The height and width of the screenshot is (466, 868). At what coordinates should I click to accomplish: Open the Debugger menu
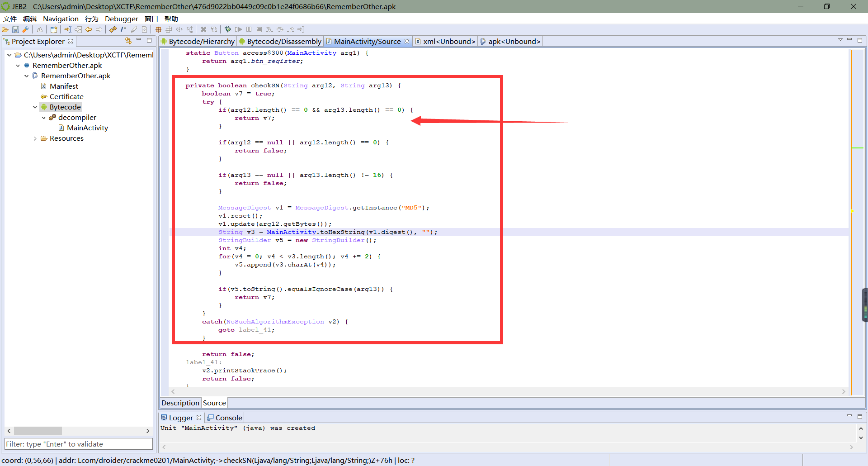pyautogui.click(x=122, y=19)
